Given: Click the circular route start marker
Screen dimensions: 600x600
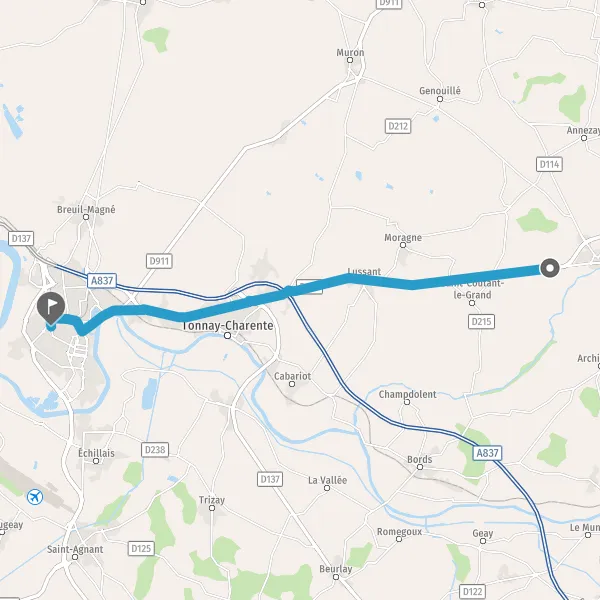Looking at the screenshot, I should coord(549,268).
